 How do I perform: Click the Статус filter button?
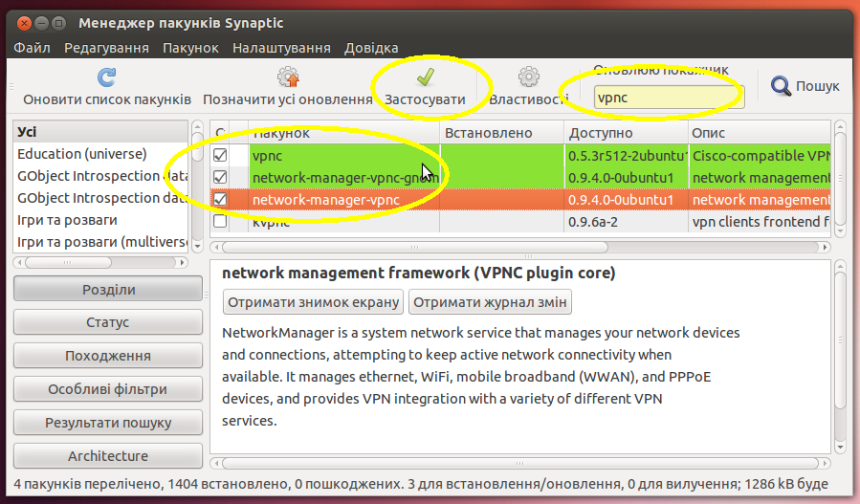(108, 322)
